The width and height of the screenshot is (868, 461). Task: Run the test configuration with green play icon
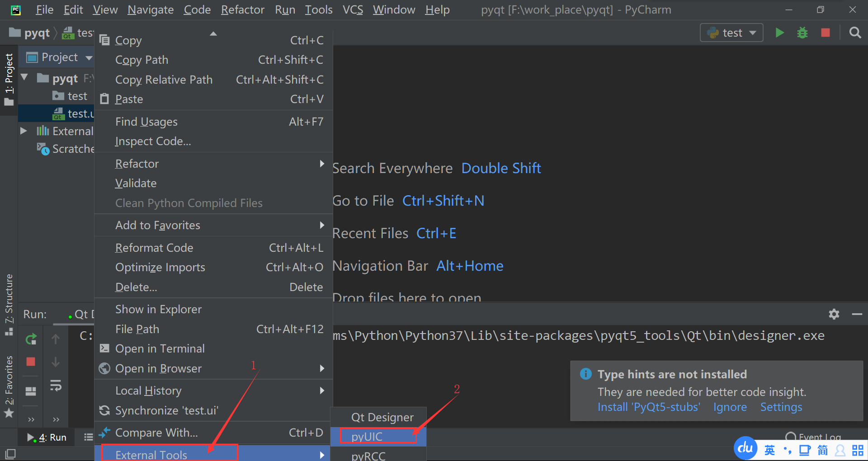(x=780, y=33)
